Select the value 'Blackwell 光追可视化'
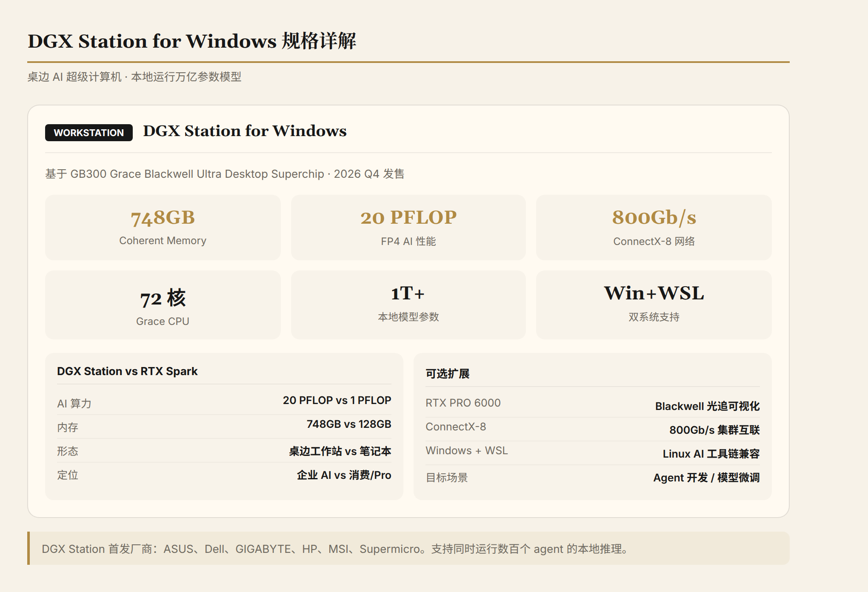Viewport: 868px width, 592px height. coord(707,406)
